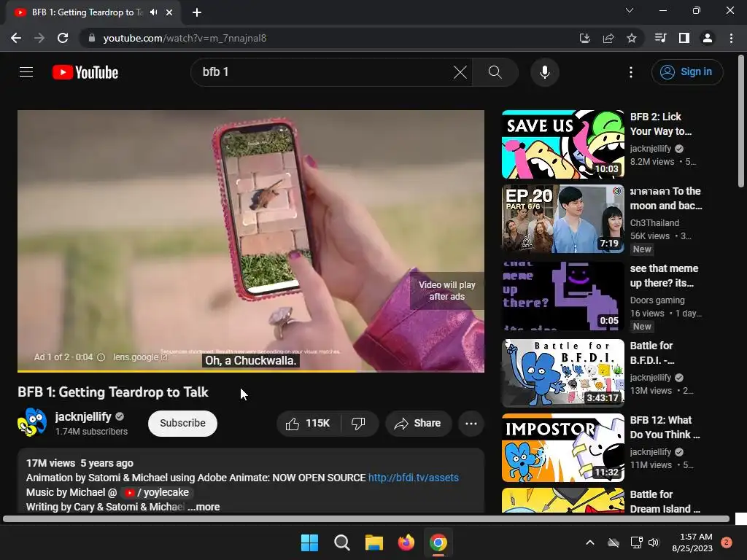Viewport: 747px width, 560px height.
Task: Open Chrome profile icon
Action: (x=708, y=38)
